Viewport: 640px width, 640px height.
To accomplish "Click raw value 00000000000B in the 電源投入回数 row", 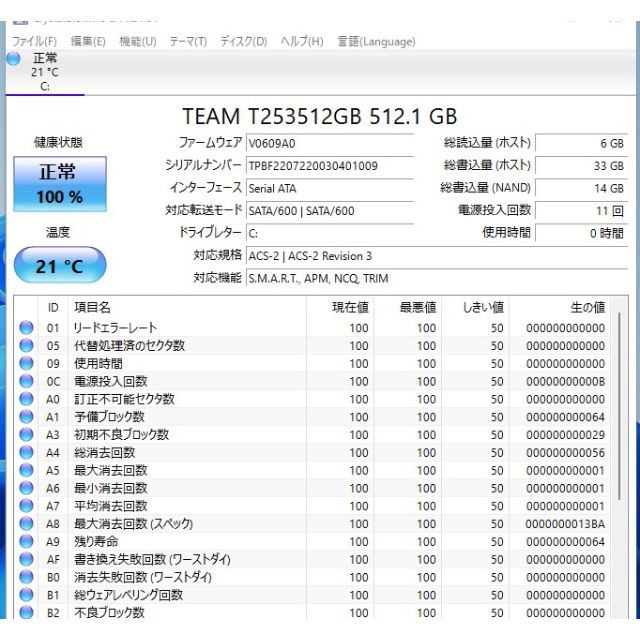I will 565,382.
